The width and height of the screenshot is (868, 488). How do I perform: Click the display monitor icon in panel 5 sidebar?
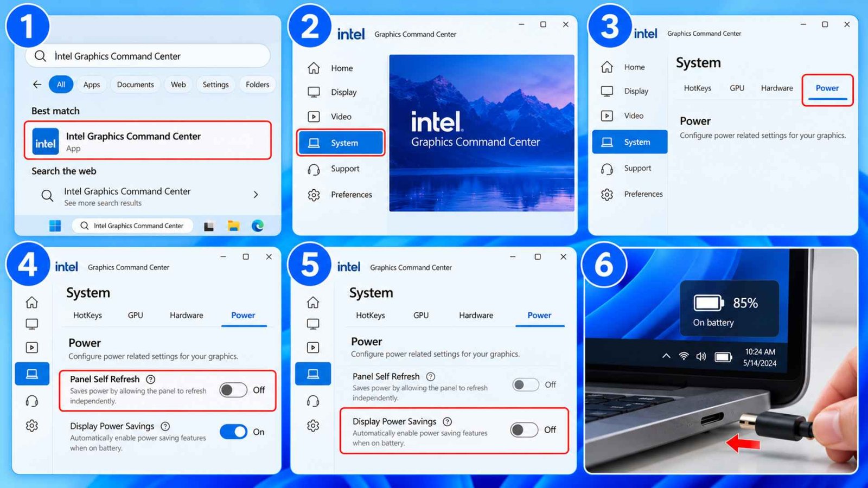coord(313,324)
